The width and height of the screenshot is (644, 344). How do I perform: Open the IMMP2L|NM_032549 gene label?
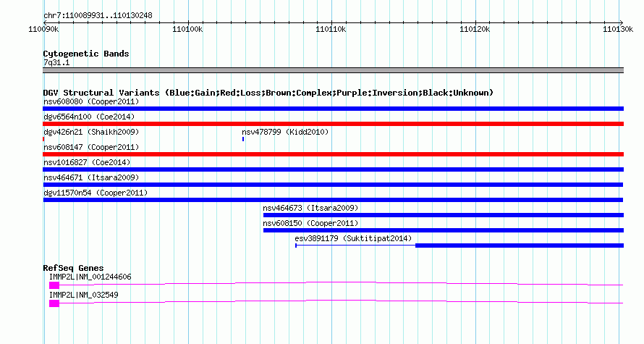(x=84, y=295)
